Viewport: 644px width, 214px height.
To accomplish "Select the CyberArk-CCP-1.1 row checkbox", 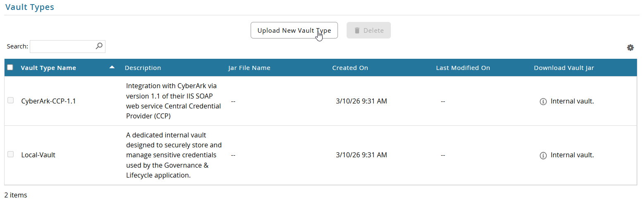I will pos(11,100).
